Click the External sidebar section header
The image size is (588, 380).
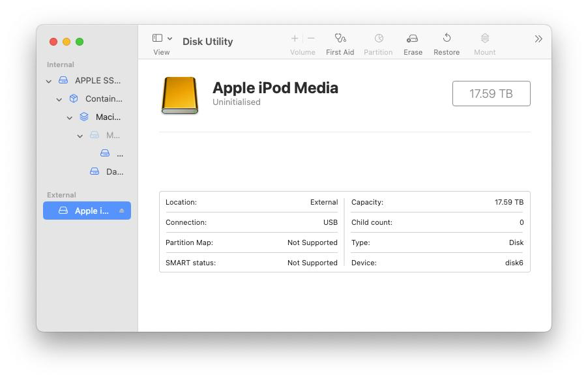point(61,195)
